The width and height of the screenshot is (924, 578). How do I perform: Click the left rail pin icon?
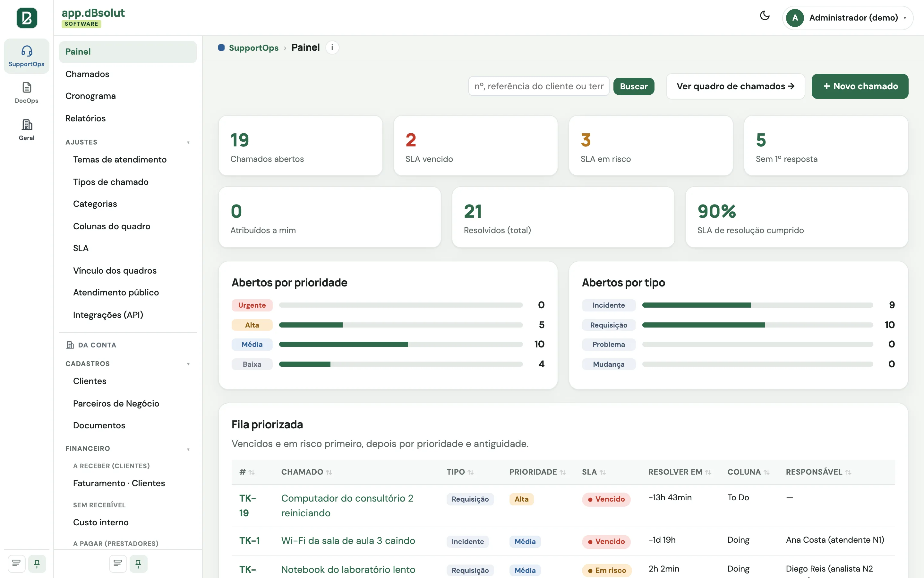click(37, 563)
